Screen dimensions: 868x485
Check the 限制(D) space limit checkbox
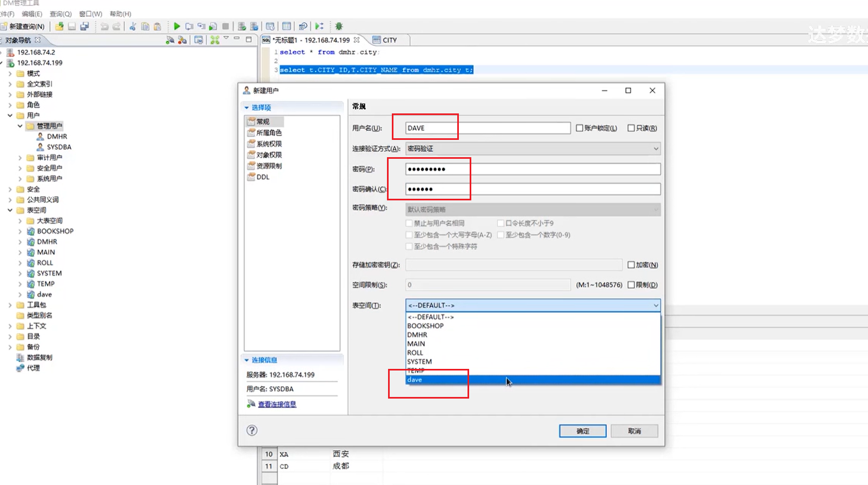(x=631, y=285)
